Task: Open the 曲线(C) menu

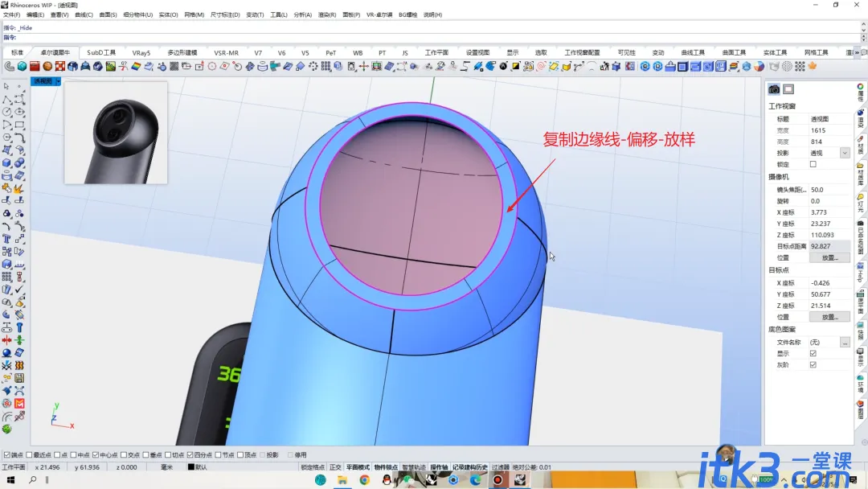Action: pos(84,15)
